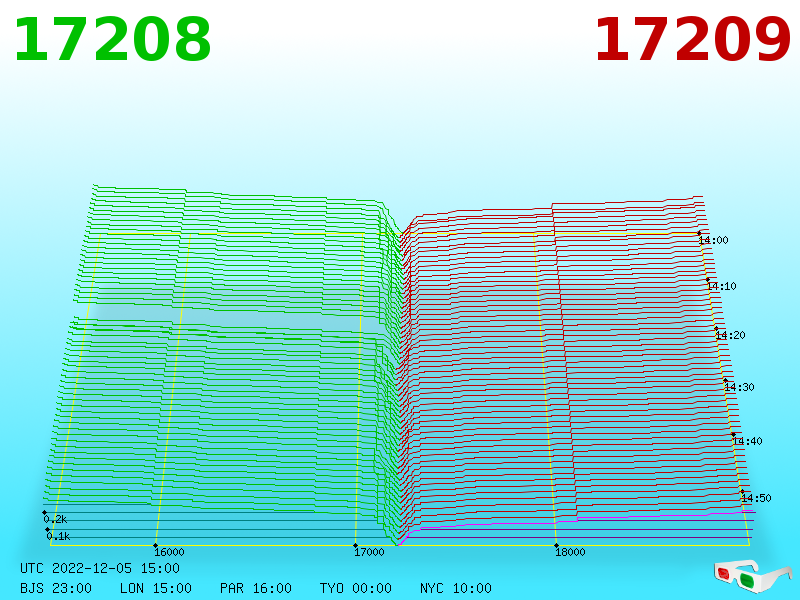This screenshot has width=800, height=600.
Task: Click the UTC 2022-12-05 15:00 timestamp
Action: click(x=100, y=568)
